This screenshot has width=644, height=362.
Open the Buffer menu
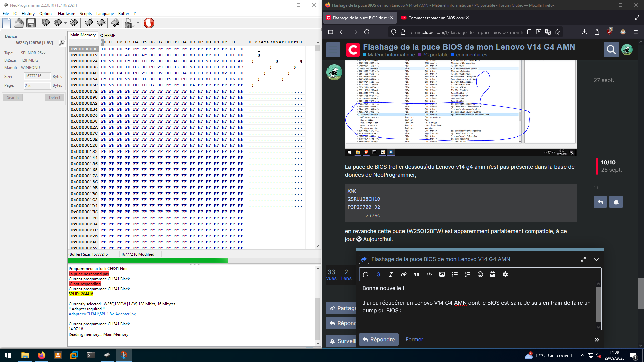124,14
